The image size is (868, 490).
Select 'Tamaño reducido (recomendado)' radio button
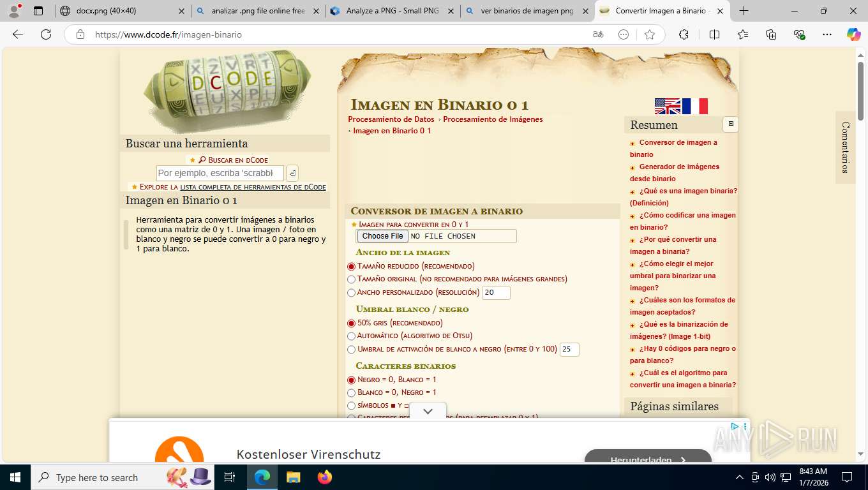pos(351,266)
